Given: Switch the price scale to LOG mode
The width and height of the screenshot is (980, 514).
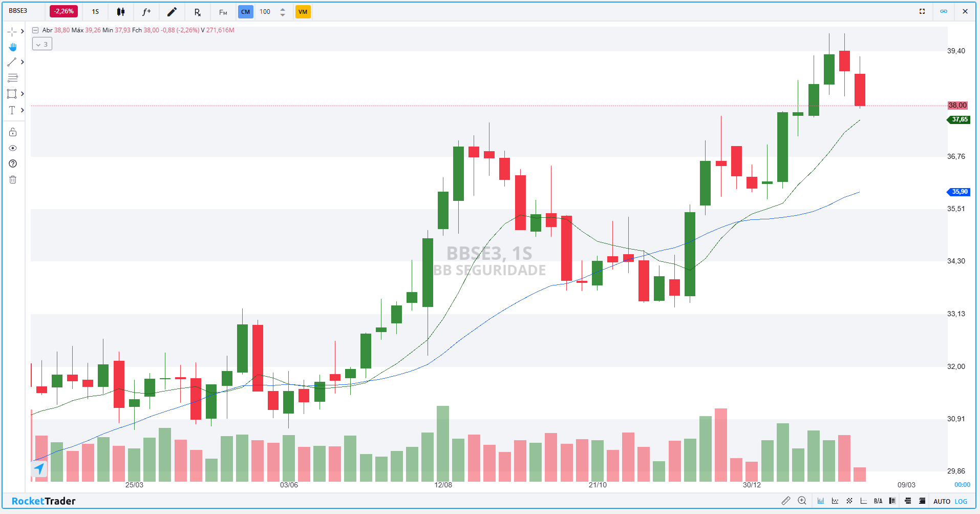Looking at the screenshot, I should click(962, 501).
